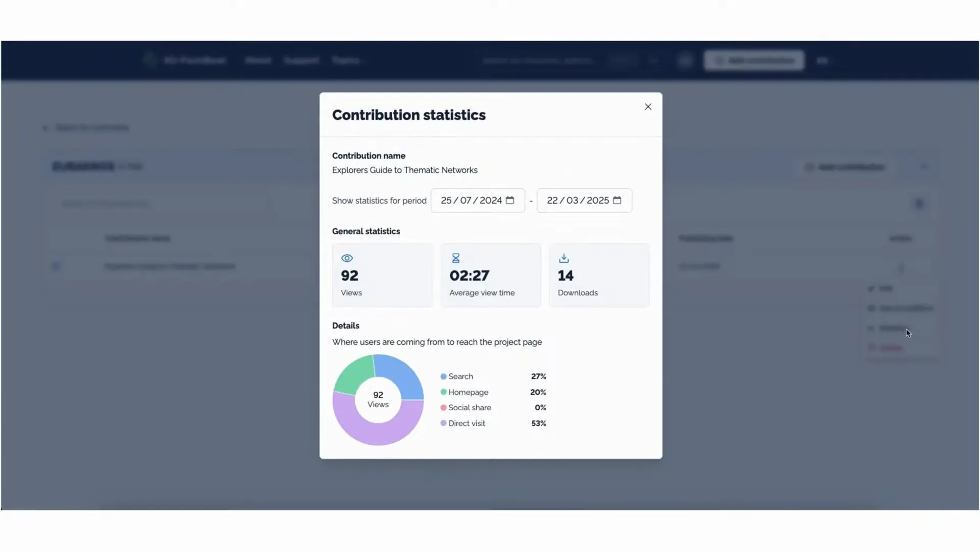Screen dimensions: 980x551
Task: Click the notification icon near the search bar
Action: point(685,60)
